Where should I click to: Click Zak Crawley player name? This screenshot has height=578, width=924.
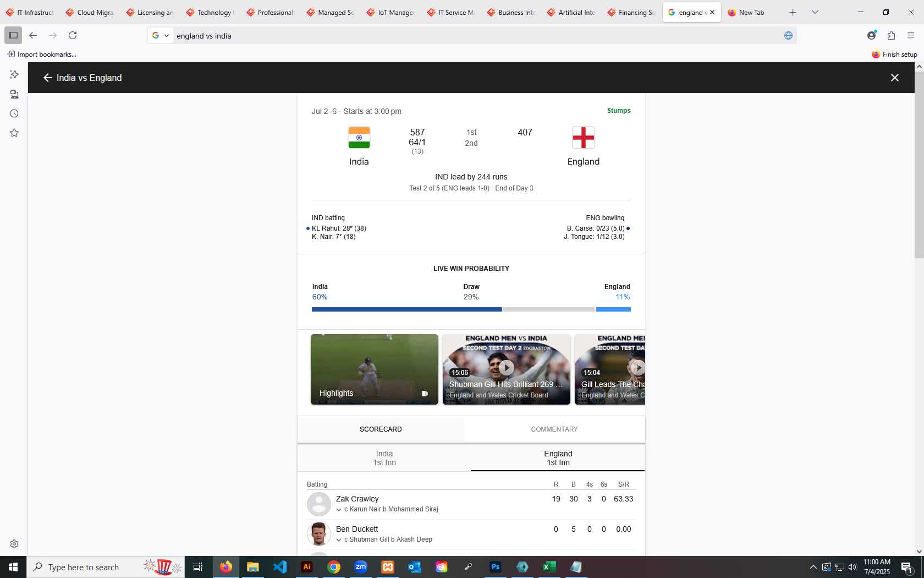(x=358, y=499)
